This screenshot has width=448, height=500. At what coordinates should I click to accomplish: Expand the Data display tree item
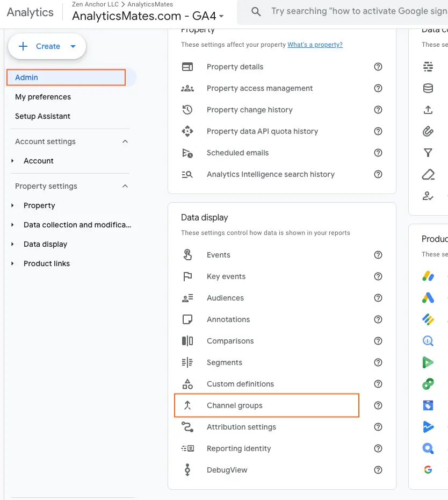click(12, 244)
